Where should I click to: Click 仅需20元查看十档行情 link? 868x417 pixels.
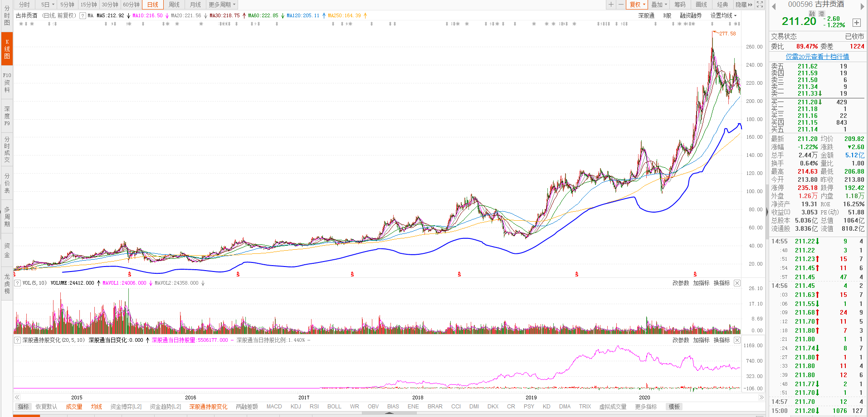coord(817,57)
